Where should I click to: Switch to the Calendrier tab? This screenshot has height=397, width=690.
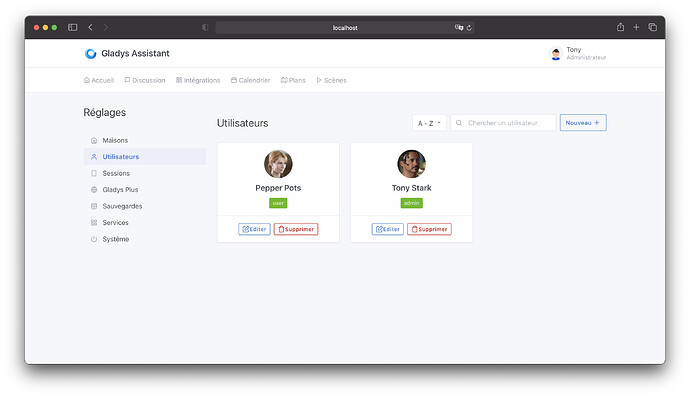click(x=250, y=80)
